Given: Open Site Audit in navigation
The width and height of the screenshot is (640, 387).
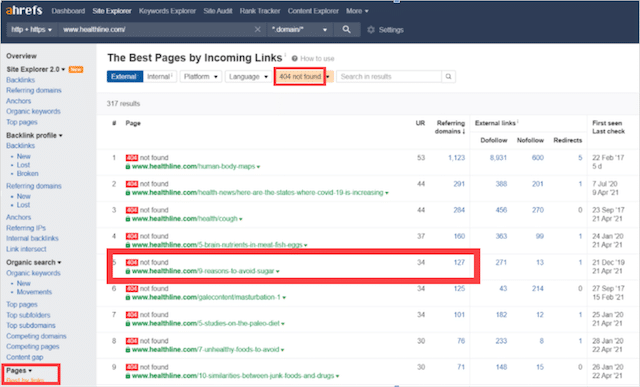Looking at the screenshot, I should click(218, 11).
